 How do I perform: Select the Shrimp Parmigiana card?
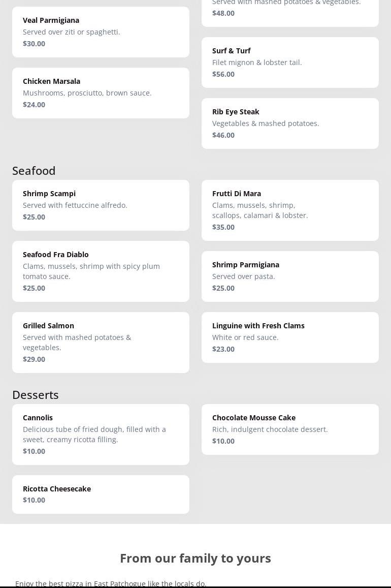290,276
